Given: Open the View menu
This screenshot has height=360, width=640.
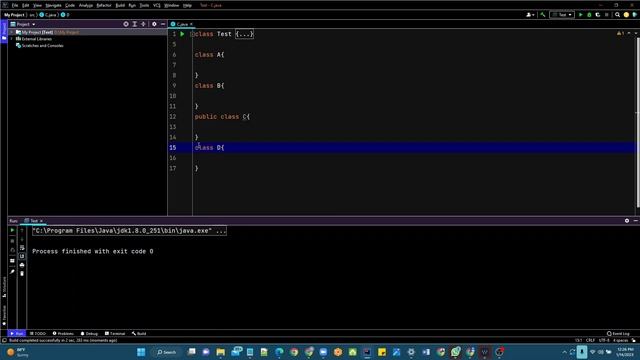Looking at the screenshot, I should pyautogui.click(x=37, y=5).
